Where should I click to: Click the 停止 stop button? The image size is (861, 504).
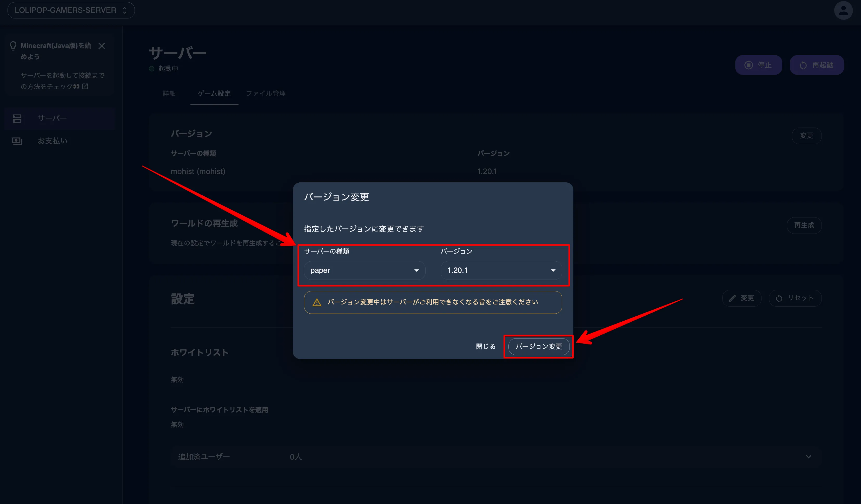pyautogui.click(x=758, y=65)
